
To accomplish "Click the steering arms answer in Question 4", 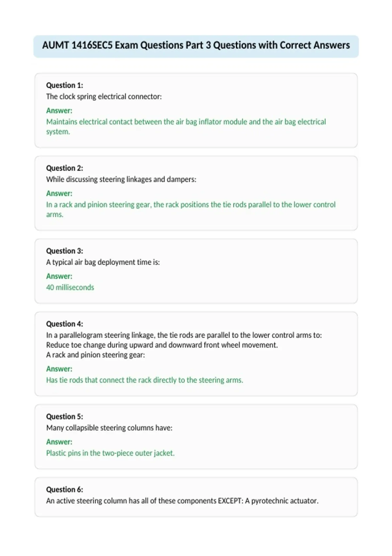I will pyautogui.click(x=145, y=380).
